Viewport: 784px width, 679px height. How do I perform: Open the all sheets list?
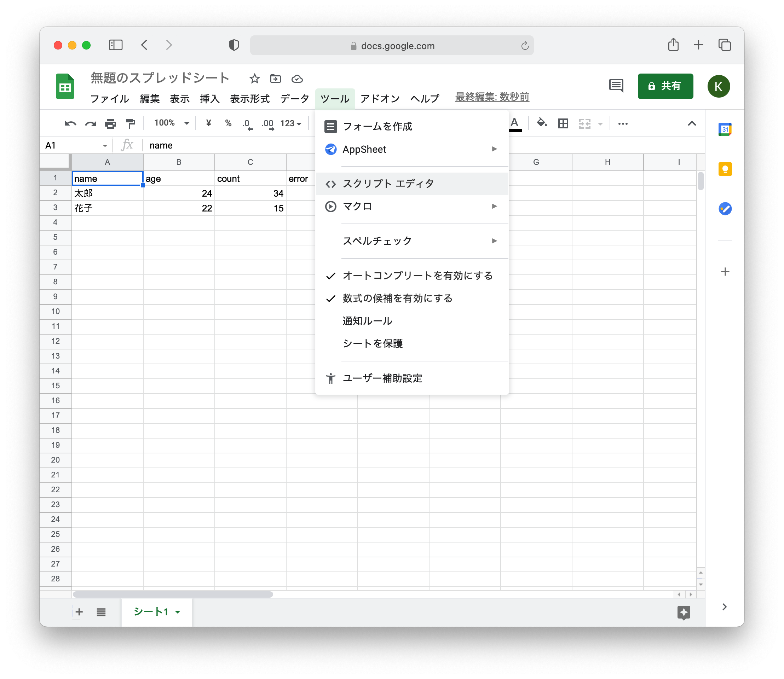101,612
